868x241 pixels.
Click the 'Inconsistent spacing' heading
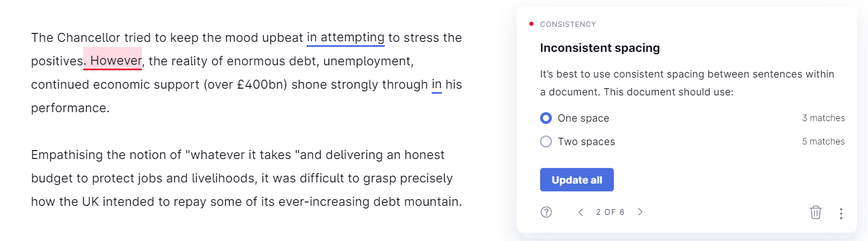pyautogui.click(x=600, y=48)
